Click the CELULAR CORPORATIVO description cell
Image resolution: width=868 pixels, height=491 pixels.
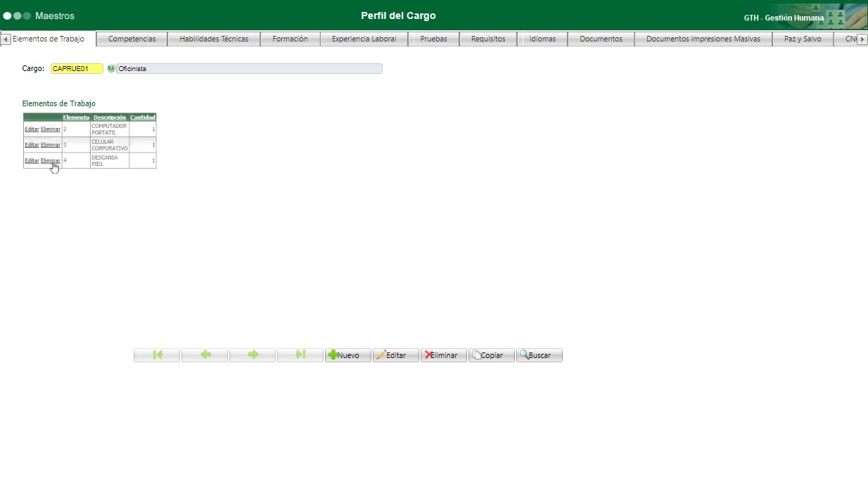point(110,145)
